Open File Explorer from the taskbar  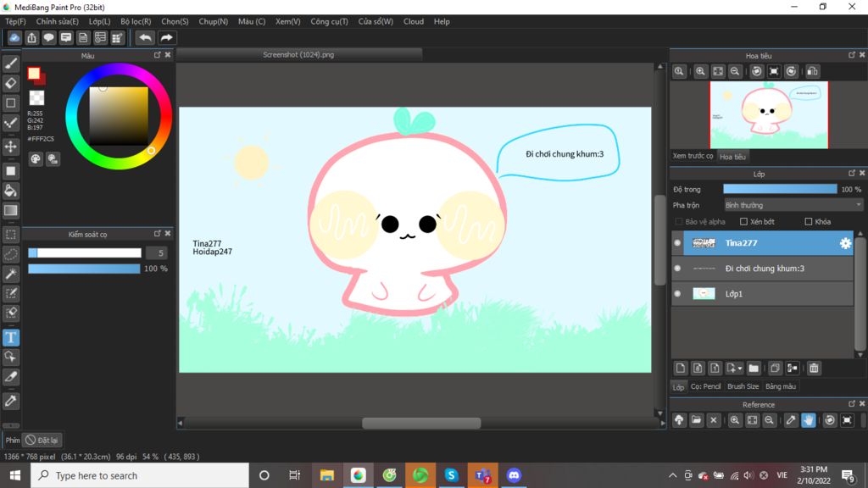326,475
